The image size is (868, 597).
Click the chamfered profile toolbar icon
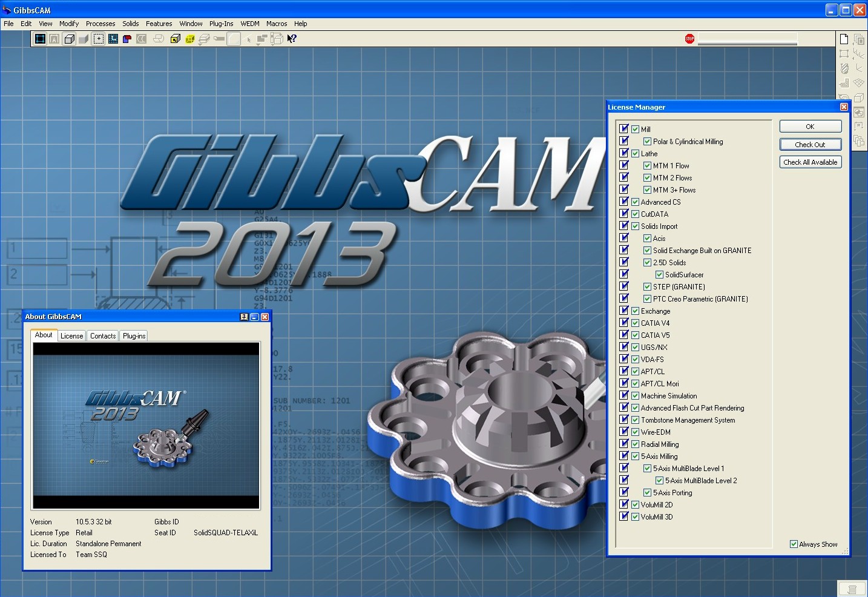pyautogui.click(x=234, y=39)
